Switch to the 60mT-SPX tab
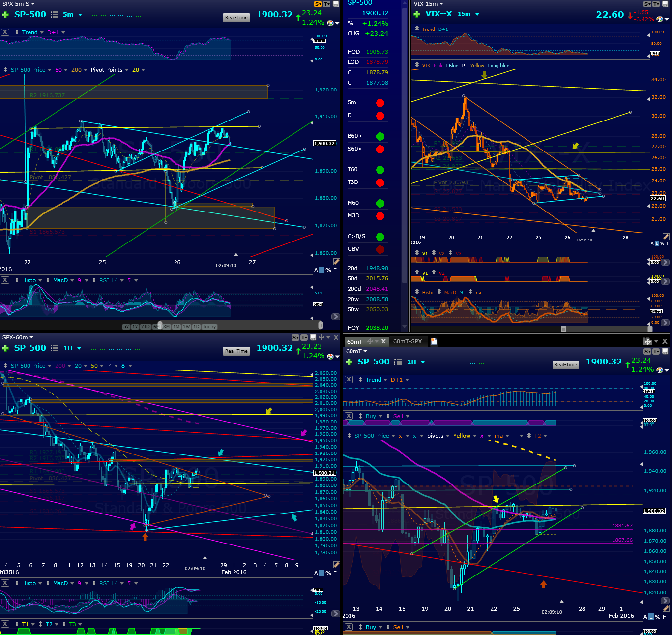 (x=408, y=341)
